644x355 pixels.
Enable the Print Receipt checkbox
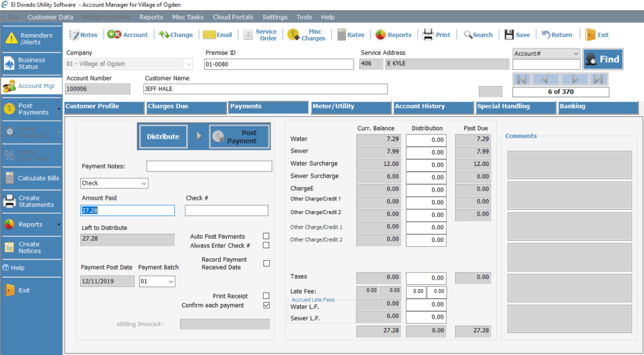tap(266, 295)
